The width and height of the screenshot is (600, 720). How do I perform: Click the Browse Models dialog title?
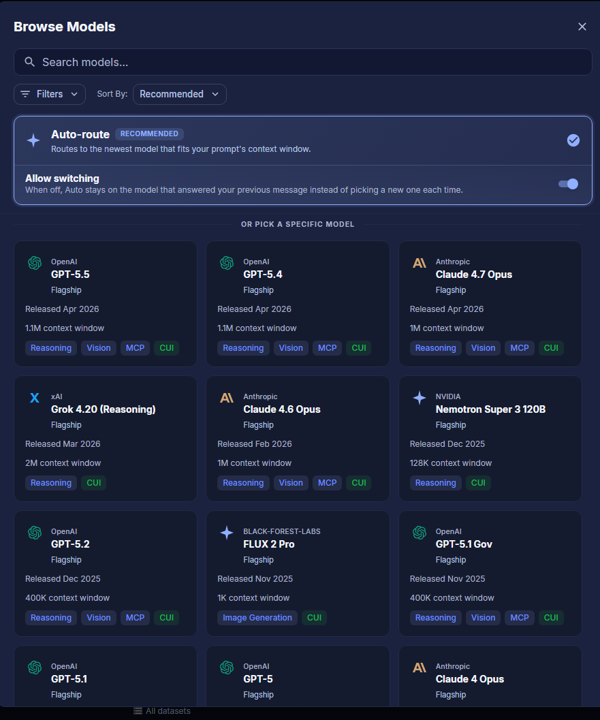65,27
